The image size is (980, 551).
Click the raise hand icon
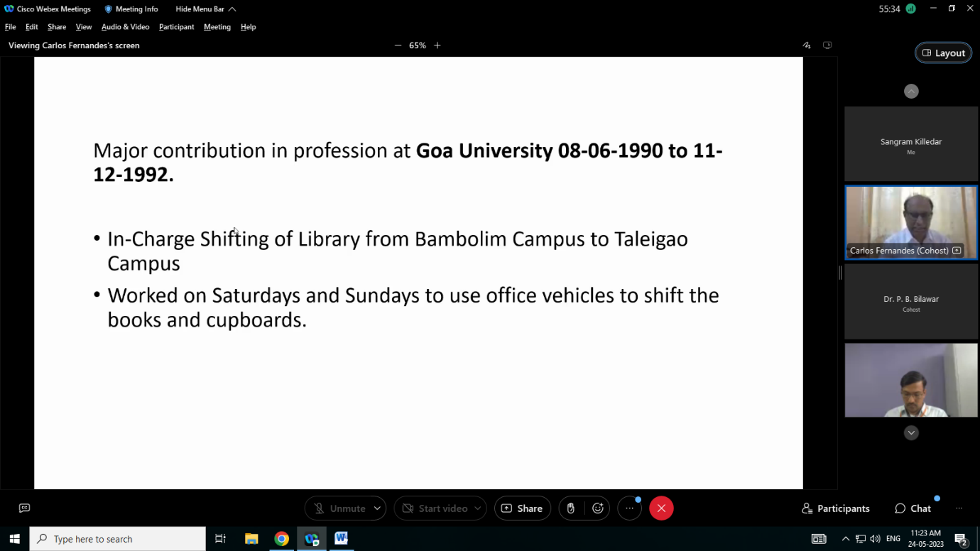[570, 508]
